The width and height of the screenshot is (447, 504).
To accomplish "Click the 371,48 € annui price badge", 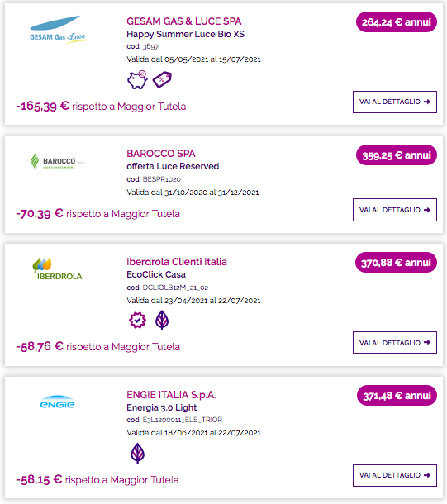I will [397, 396].
